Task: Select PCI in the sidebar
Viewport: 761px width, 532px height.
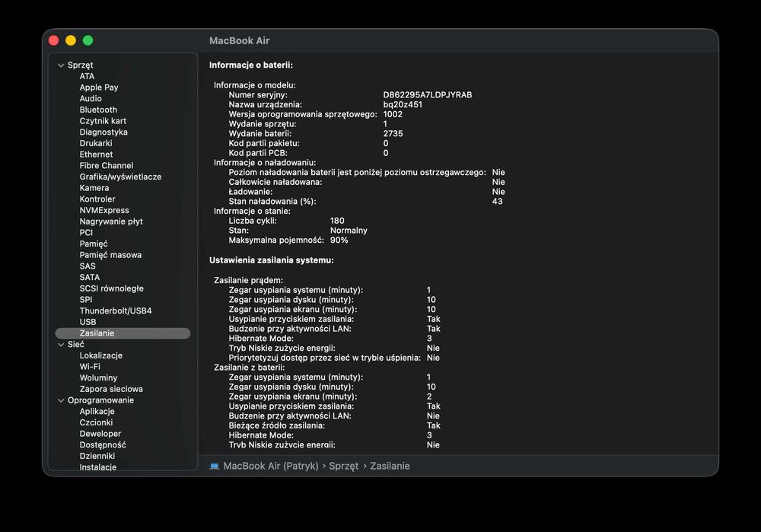Action: [x=86, y=232]
